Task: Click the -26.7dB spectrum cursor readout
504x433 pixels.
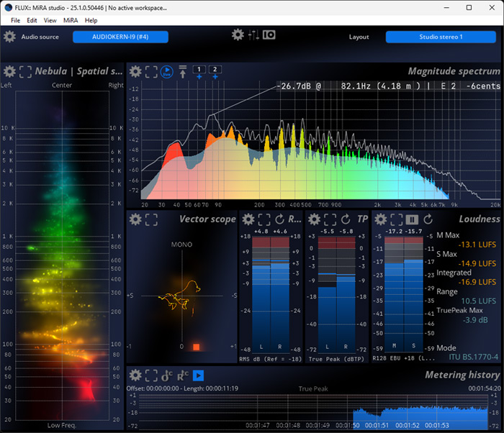Action: tap(389, 86)
